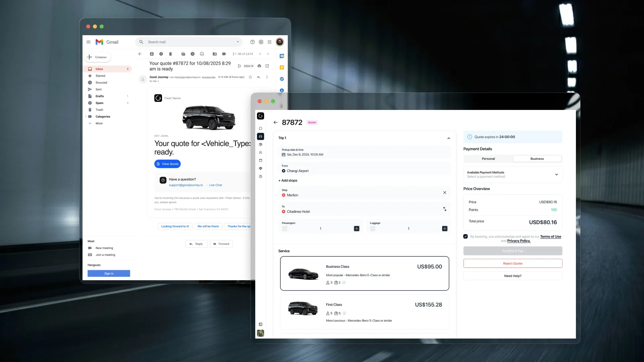Image resolution: width=644 pixels, height=362 pixels.
Task: Click the Google apps grid icon
Action: click(x=269, y=42)
